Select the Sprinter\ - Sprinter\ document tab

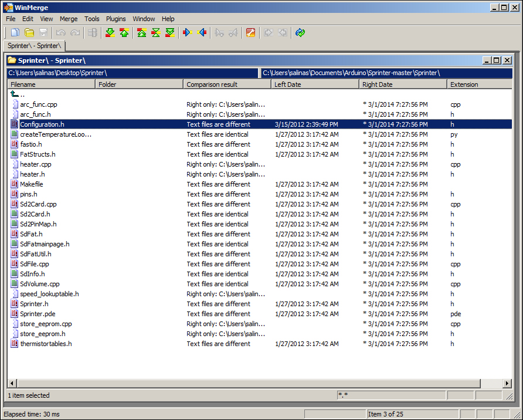35,46
